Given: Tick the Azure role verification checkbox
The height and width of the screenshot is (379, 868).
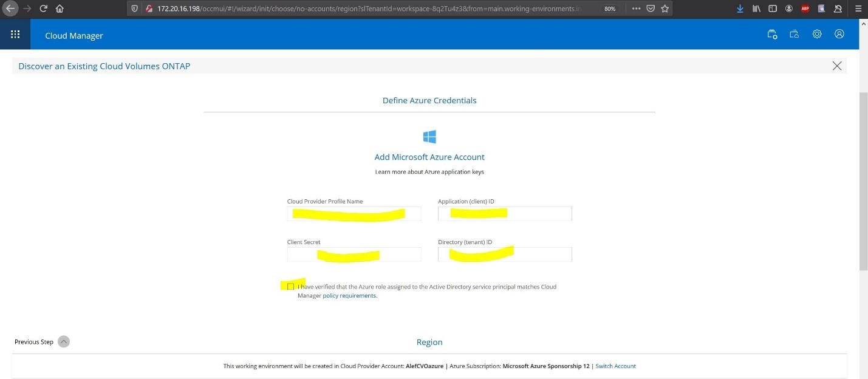Looking at the screenshot, I should (290, 287).
